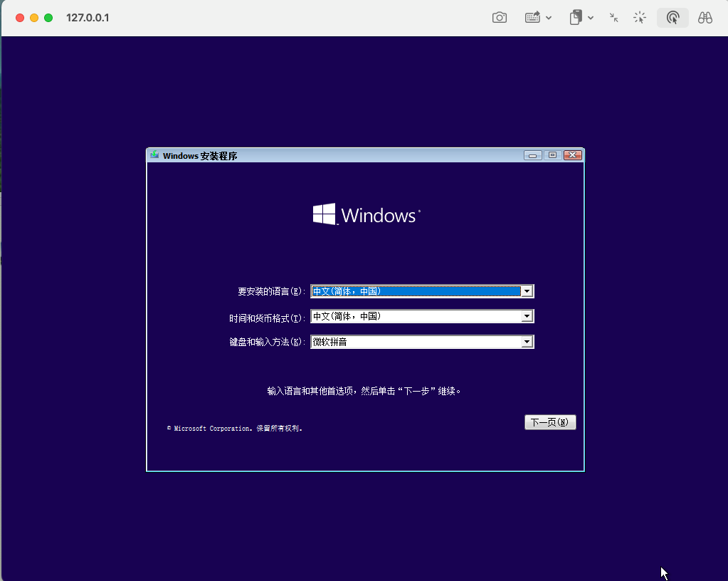
Task: Click the Windows Setup title bar icon
Action: click(x=154, y=155)
